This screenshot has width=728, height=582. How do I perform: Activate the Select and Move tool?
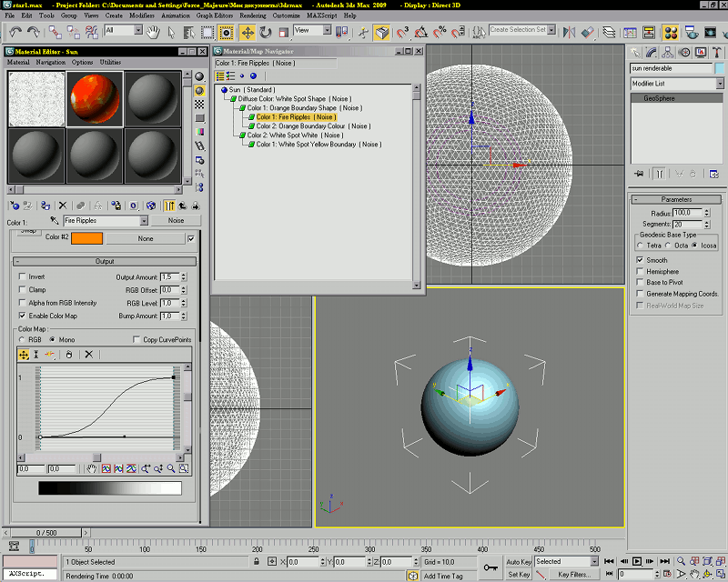tap(247, 32)
